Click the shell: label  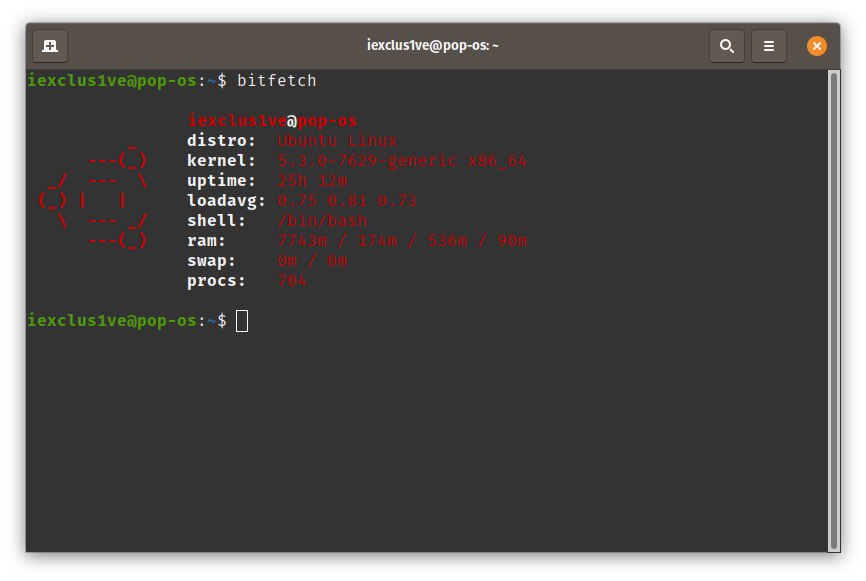click(216, 221)
